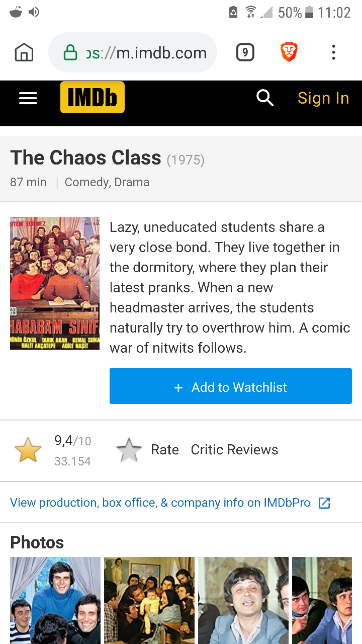Tap the IMDb logo
Image resolution: width=362 pixels, height=644 pixels.
coord(92,98)
